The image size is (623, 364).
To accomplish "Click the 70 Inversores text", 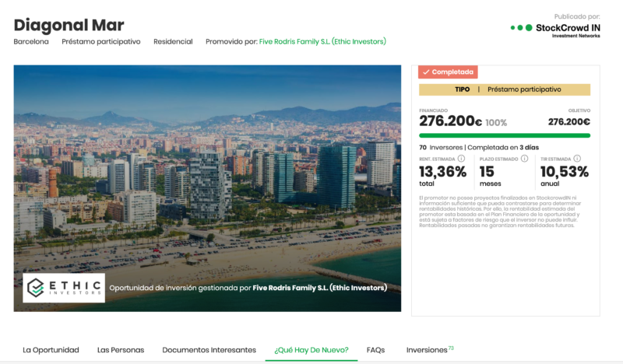I will click(x=441, y=147).
